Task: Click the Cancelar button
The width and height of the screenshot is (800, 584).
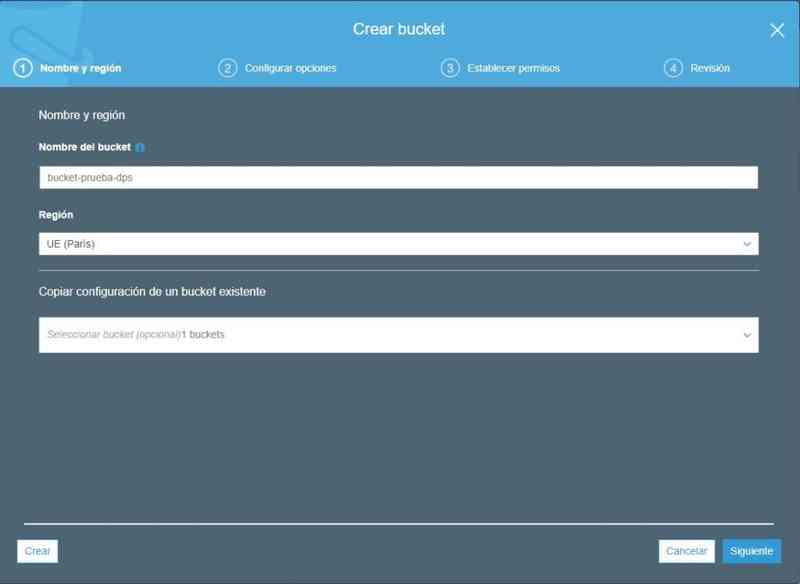Action: coord(686,551)
